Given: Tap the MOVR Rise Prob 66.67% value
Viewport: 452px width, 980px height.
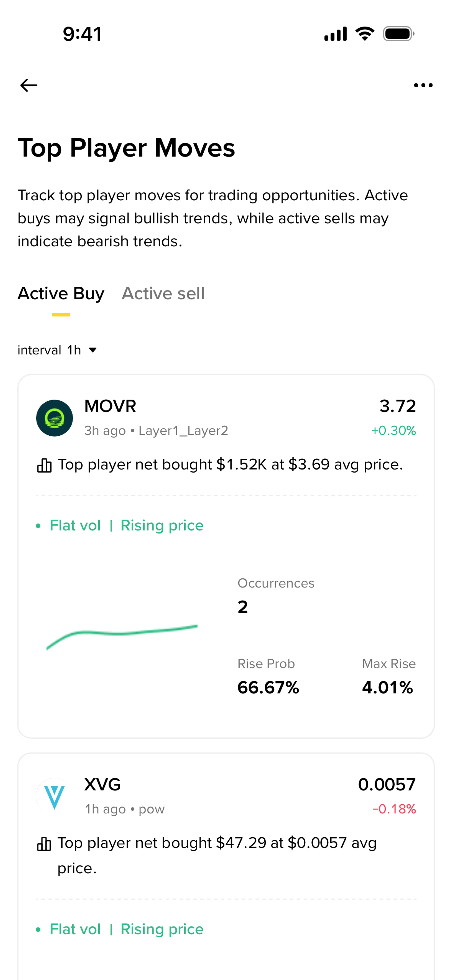Looking at the screenshot, I should [268, 688].
